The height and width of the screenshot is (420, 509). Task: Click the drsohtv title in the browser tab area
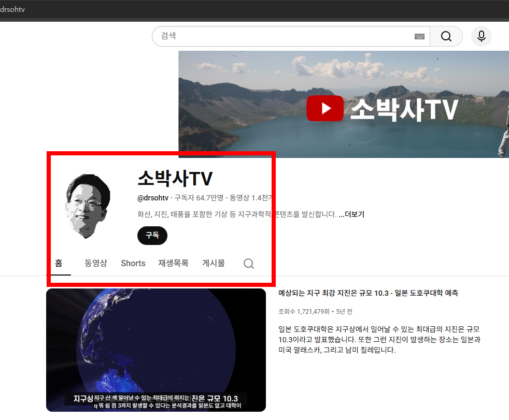(12, 9)
